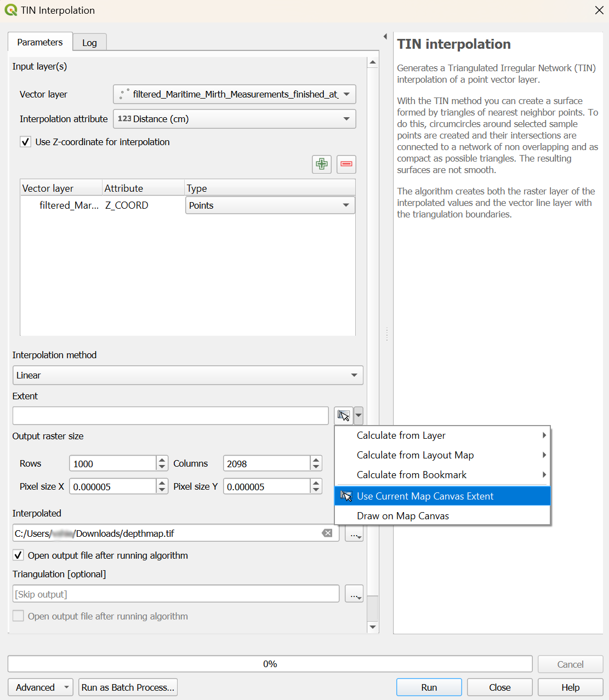This screenshot has height=700, width=609.
Task: Click Run as Batch Process
Action: 128,687
